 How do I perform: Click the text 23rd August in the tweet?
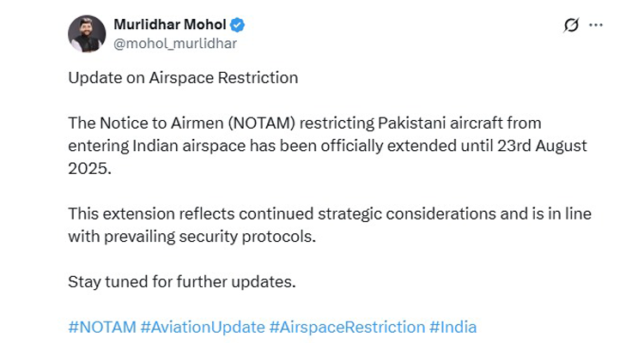click(542, 146)
